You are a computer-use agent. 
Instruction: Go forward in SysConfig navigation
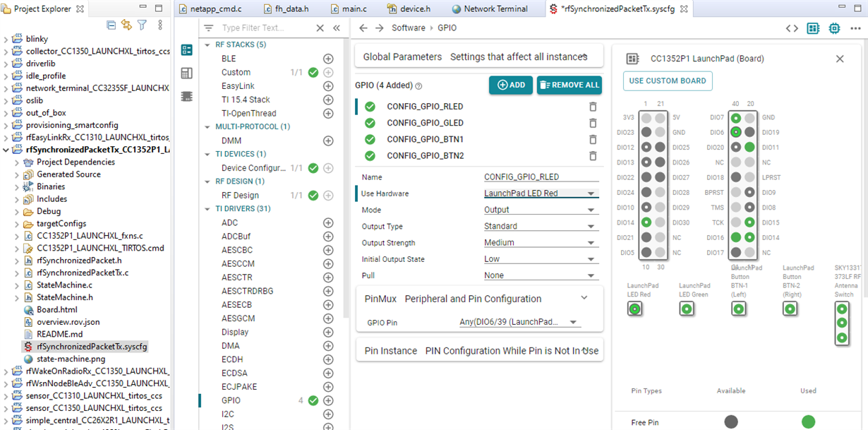click(380, 28)
